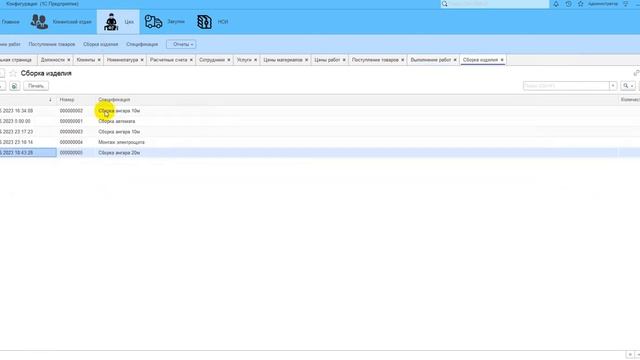
Task: Click the Печать button
Action: [x=36, y=86]
